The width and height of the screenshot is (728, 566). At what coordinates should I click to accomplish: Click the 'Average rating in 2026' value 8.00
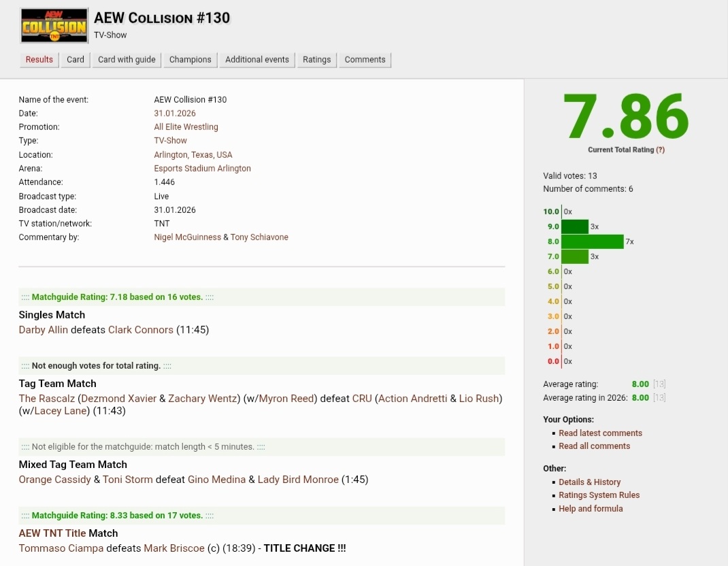(640, 398)
